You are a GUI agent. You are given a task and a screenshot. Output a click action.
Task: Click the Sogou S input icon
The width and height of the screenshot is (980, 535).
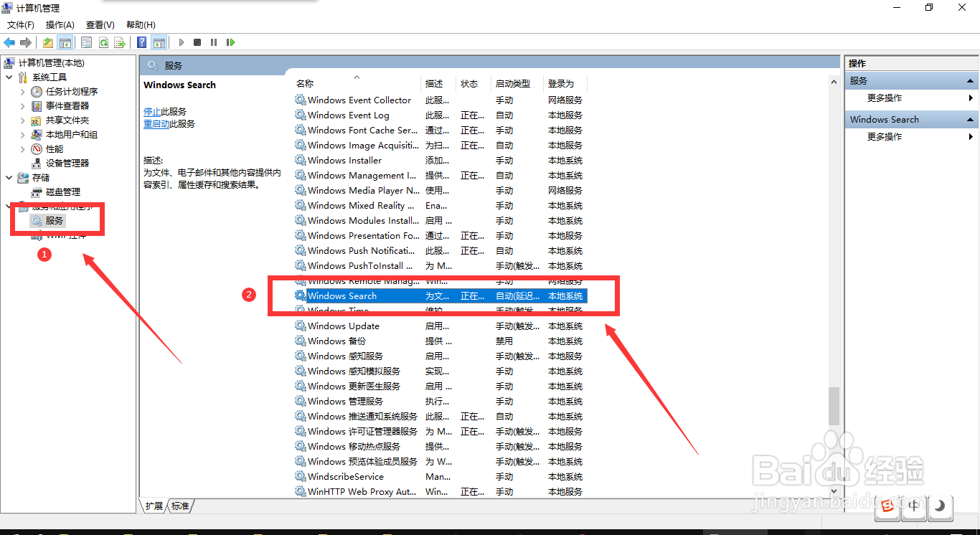point(888,507)
